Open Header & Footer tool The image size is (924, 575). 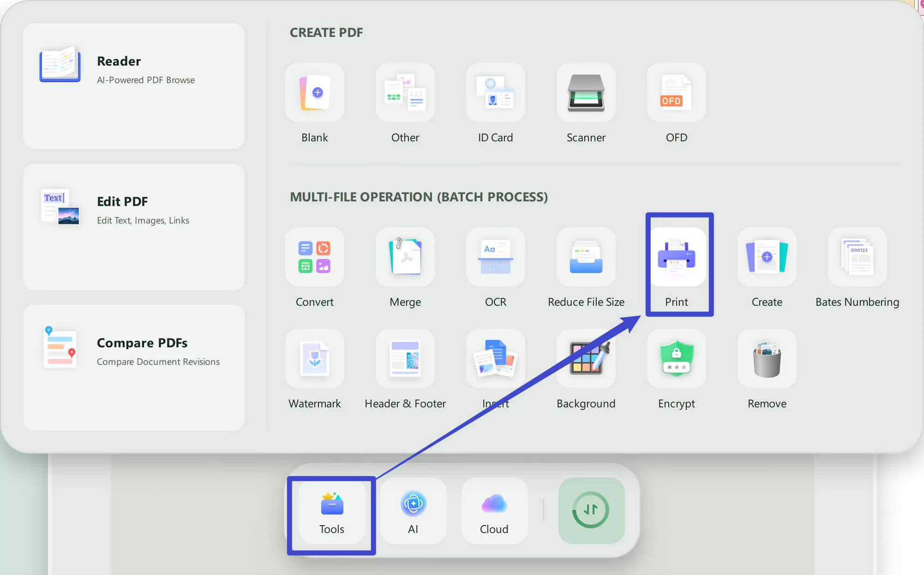(x=405, y=359)
